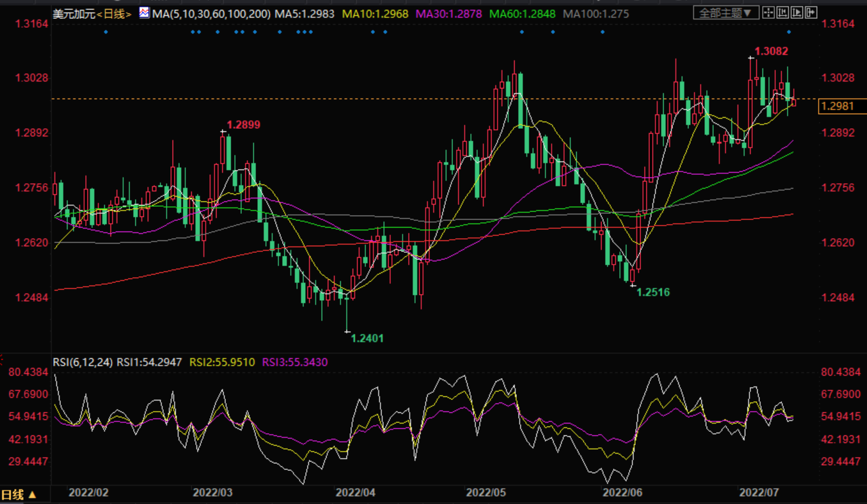
Task: Click the <日线> period label in header
Action: (114, 14)
